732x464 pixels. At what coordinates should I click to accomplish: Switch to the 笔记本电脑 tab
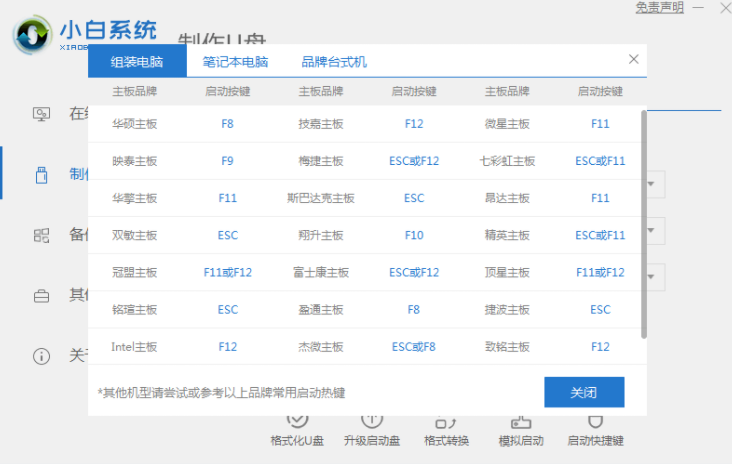(x=235, y=62)
